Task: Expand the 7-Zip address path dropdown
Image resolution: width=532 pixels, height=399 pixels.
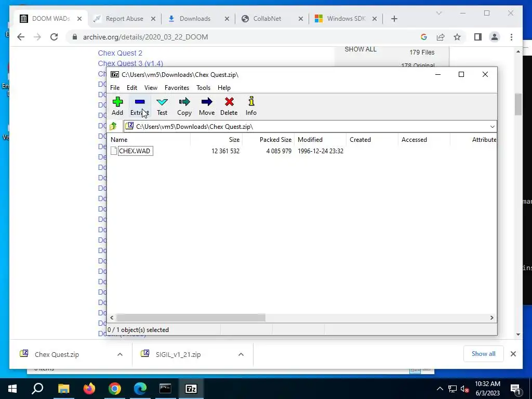Action: 492,127
